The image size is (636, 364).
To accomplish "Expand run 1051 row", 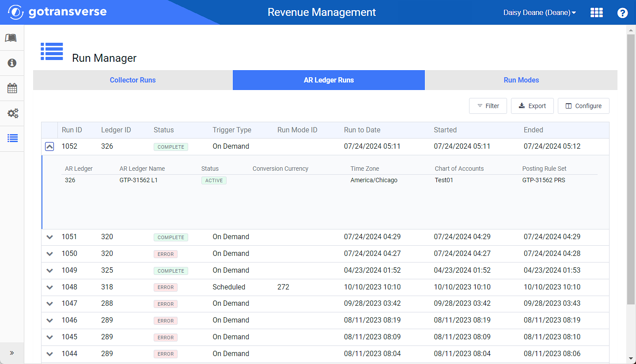I will tap(49, 237).
